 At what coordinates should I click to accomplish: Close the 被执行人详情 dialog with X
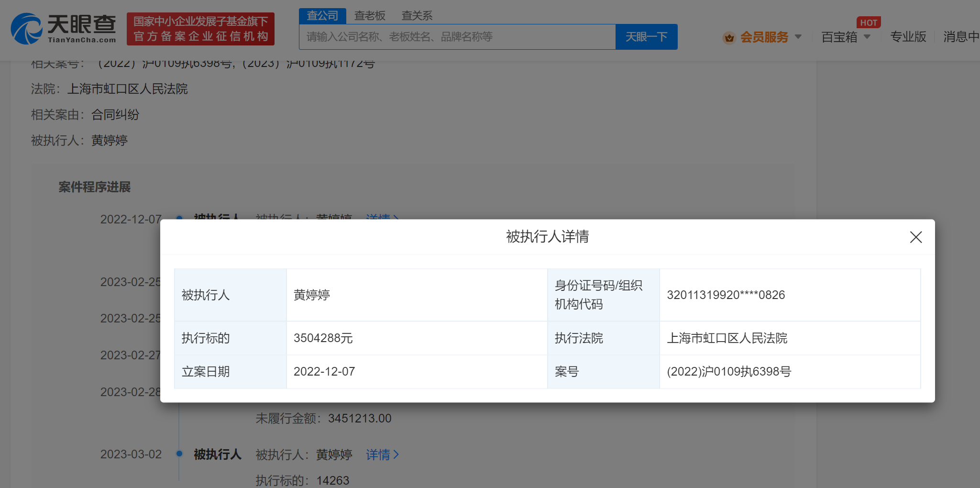pos(915,237)
